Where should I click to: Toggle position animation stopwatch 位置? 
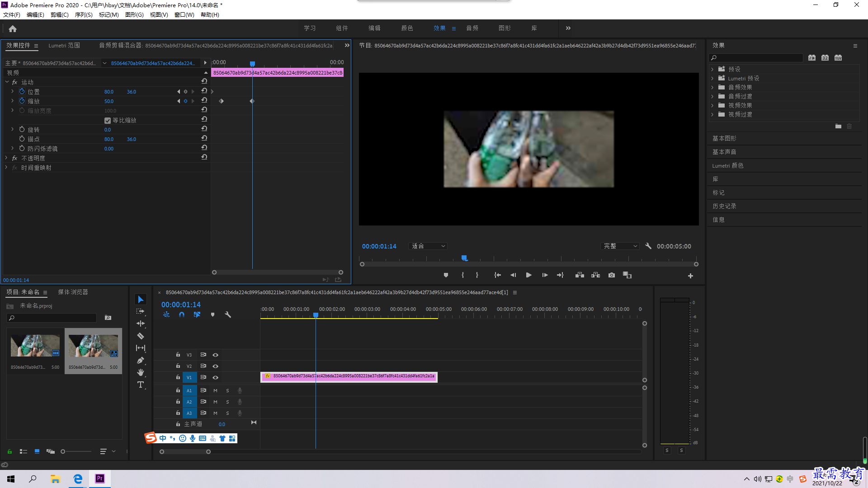coord(22,91)
